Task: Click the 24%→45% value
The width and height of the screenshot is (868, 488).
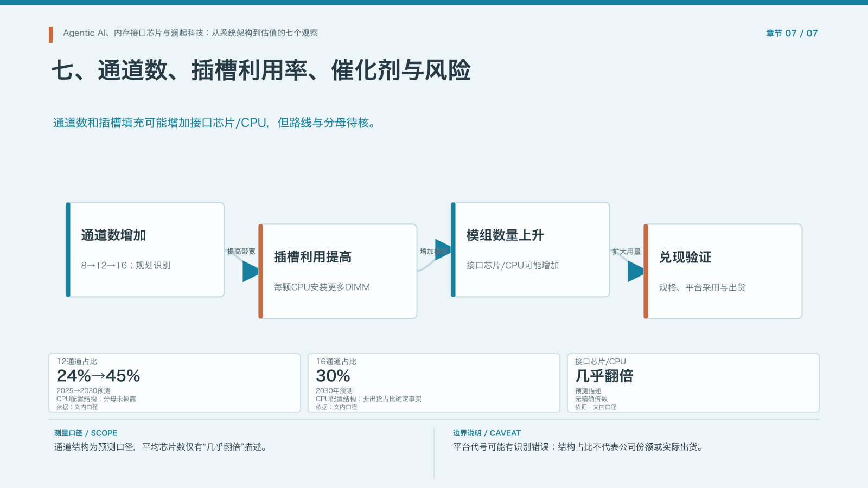Action: pos(98,376)
